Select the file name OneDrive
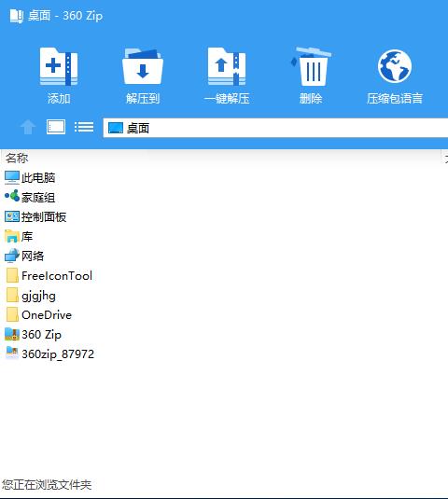 point(47,315)
